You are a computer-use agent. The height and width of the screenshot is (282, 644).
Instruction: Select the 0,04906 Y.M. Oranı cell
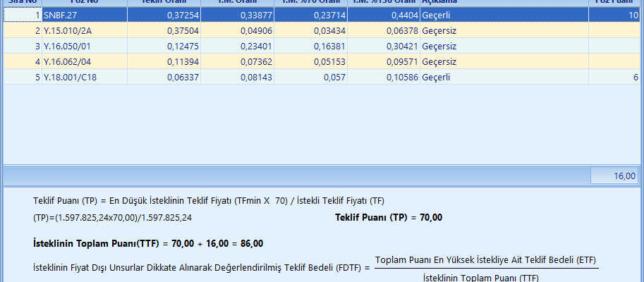click(x=237, y=30)
